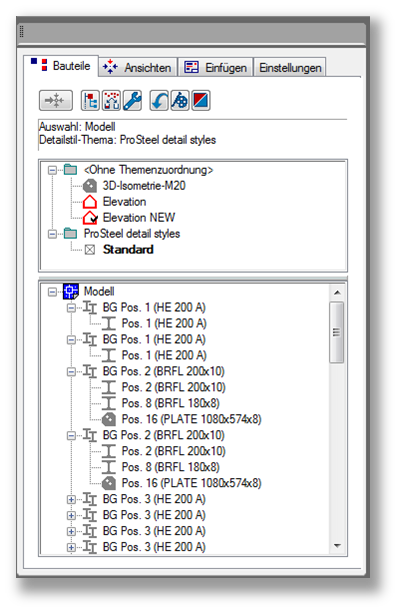399x612 pixels.
Task: Select the bold Standard style
Action: pos(128,249)
